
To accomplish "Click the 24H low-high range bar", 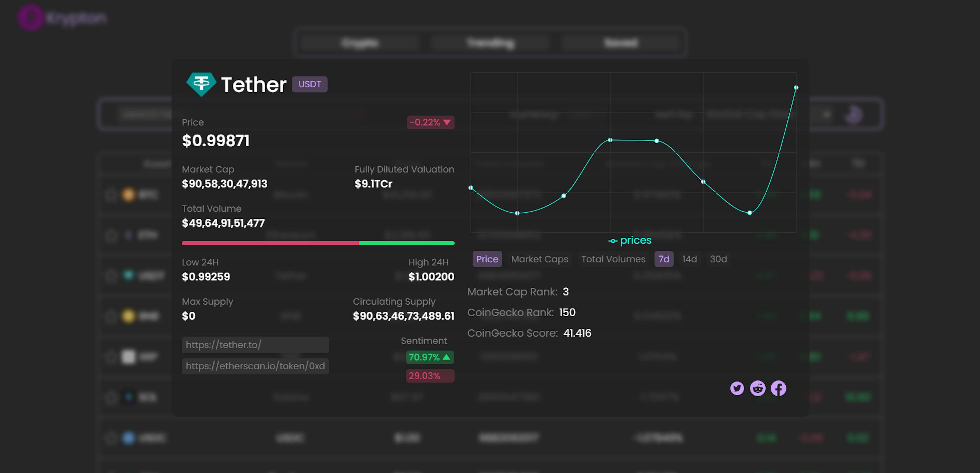I will (318, 243).
